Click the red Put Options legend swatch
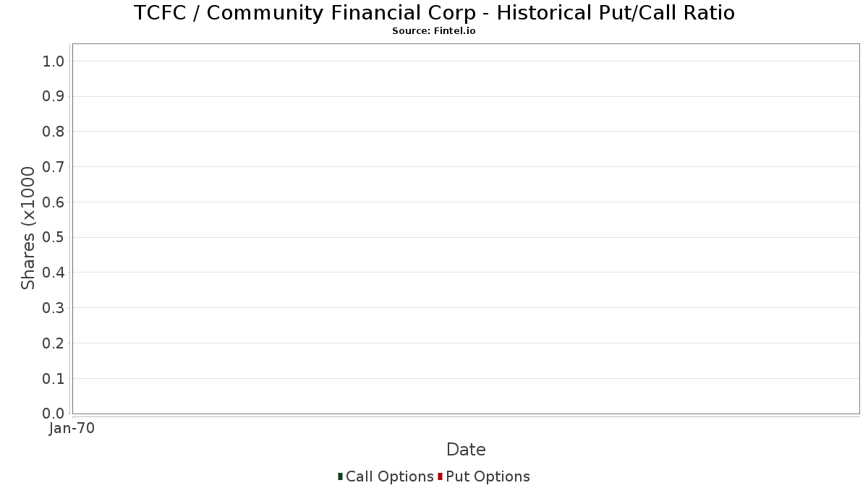This screenshot has height=488, width=868. [x=440, y=476]
